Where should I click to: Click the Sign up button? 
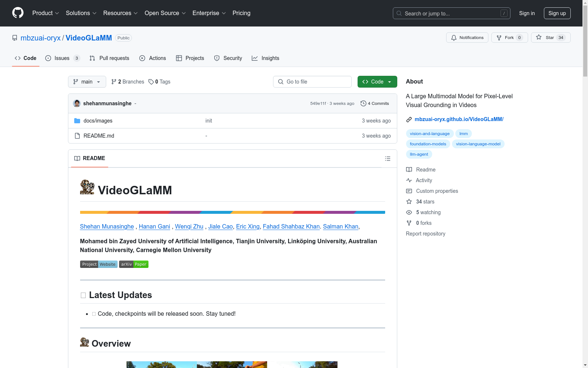click(x=557, y=13)
